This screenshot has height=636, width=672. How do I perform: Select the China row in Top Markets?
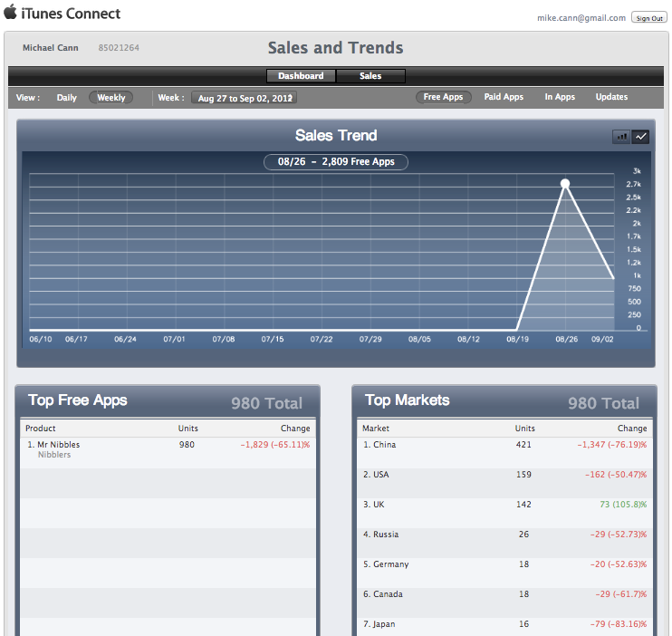pyautogui.click(x=384, y=445)
